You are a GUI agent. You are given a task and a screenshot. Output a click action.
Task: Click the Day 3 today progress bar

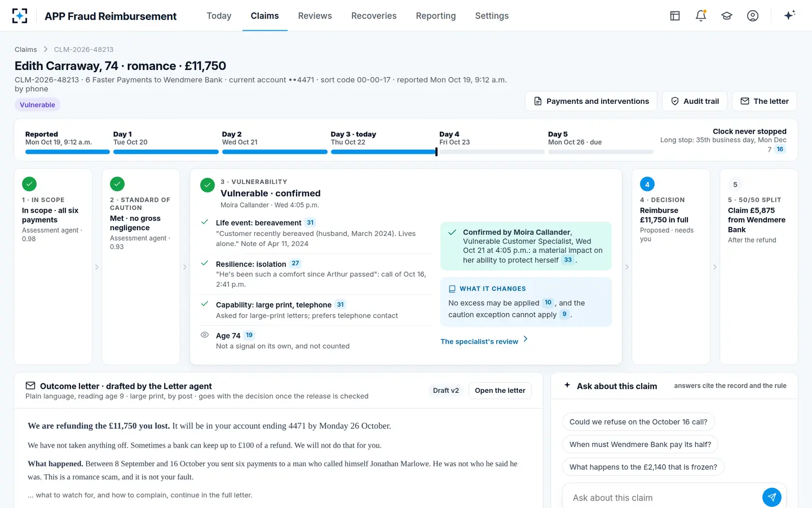[383, 152]
